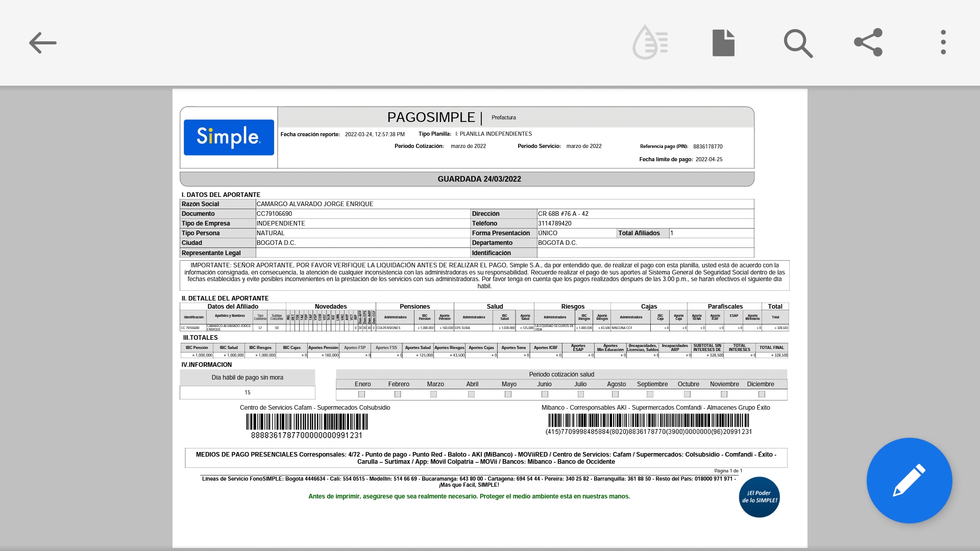Click the Cafam Colsubsidio barcode
Screen dimensions: 980x551
click(307, 422)
